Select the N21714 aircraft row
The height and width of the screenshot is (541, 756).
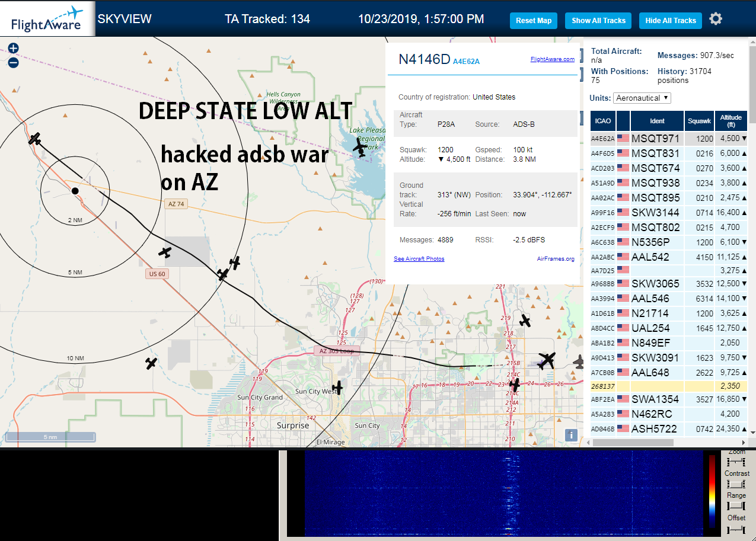669,313
